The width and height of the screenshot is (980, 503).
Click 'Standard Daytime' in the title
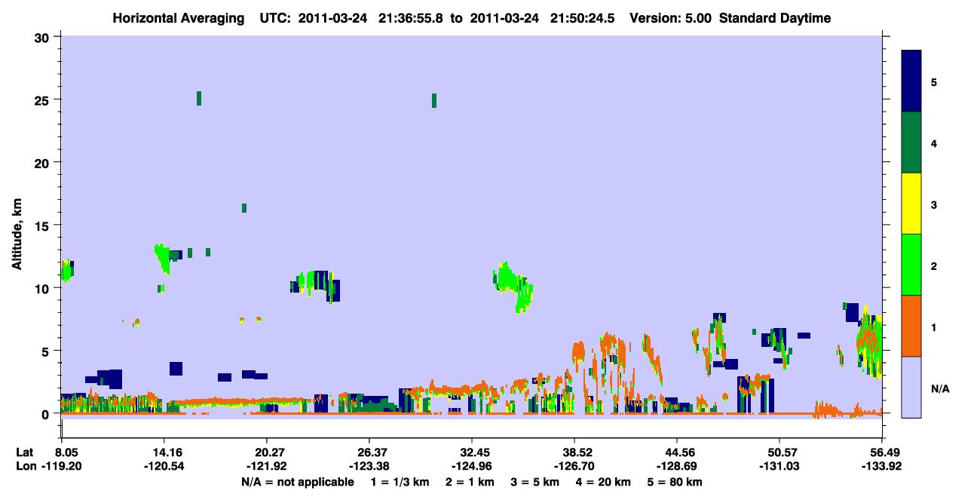click(x=775, y=18)
